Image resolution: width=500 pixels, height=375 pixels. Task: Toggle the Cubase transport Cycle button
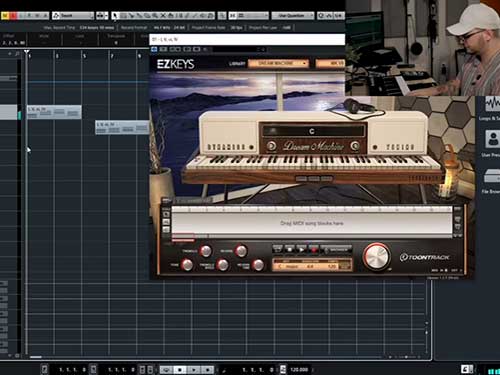(166, 369)
